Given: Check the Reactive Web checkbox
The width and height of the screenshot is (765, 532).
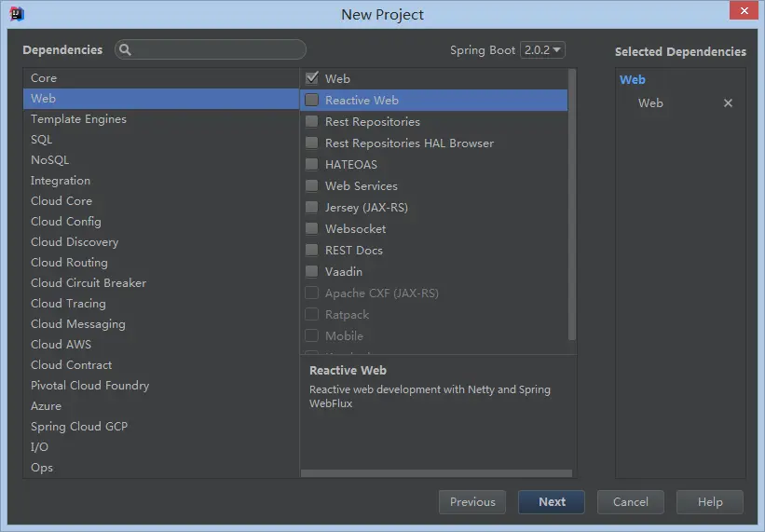Looking at the screenshot, I should click(x=312, y=100).
